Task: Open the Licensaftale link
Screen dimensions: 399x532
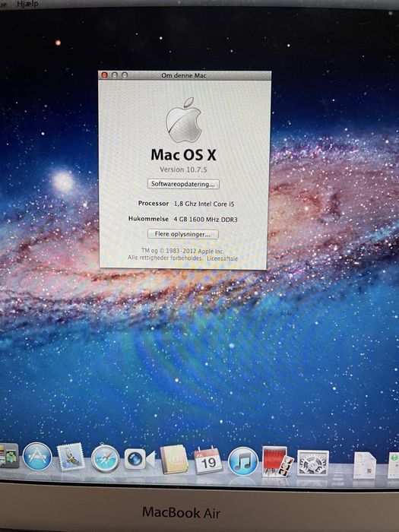Action: tap(222, 258)
